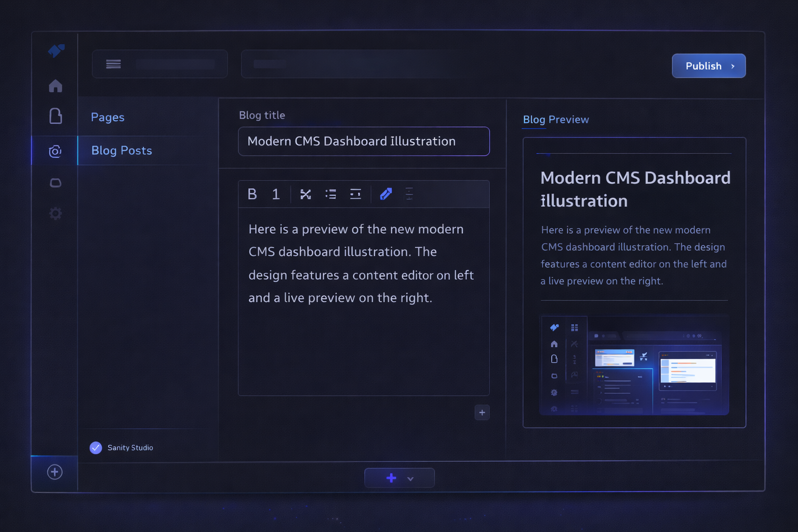Toggle the Sanity Studio checkmark
Screen dimensions: 798x532
pos(96,448)
